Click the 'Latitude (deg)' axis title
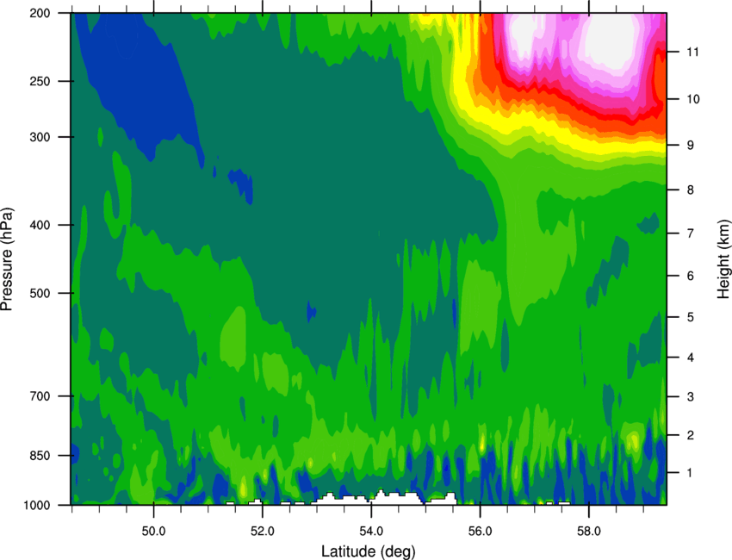732x560 pixels. (x=368, y=551)
